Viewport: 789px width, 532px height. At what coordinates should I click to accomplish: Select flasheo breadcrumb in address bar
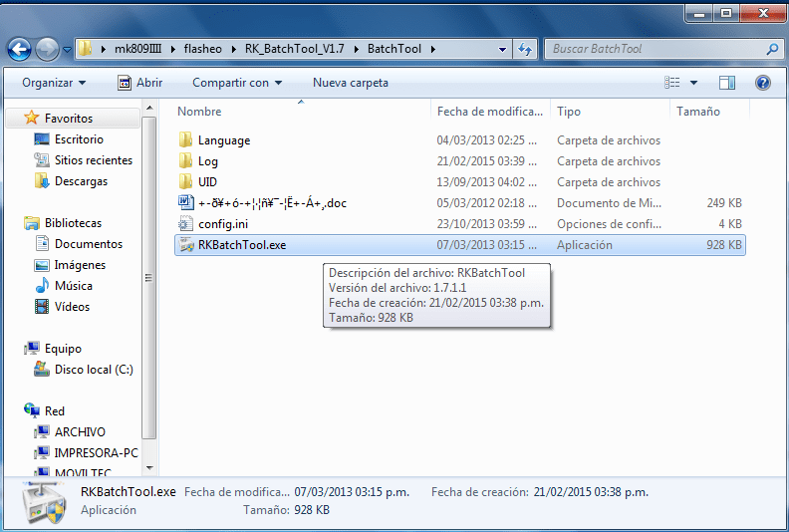[203, 49]
